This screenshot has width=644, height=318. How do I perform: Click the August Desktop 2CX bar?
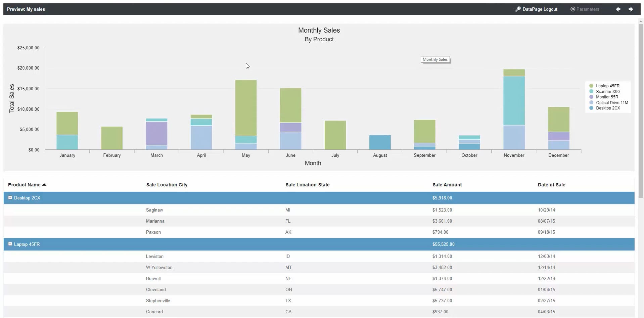(x=380, y=142)
